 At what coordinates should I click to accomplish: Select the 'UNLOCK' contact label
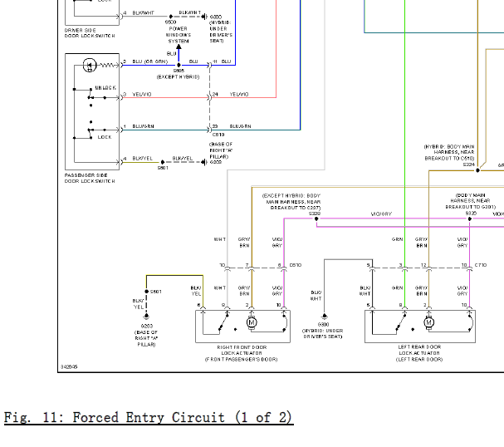tap(105, 88)
